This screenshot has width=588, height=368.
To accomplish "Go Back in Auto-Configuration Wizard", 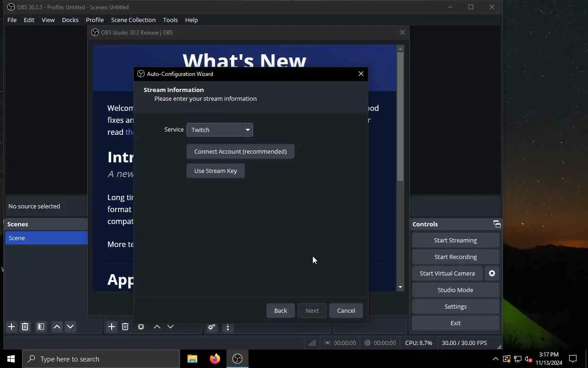I will [281, 310].
